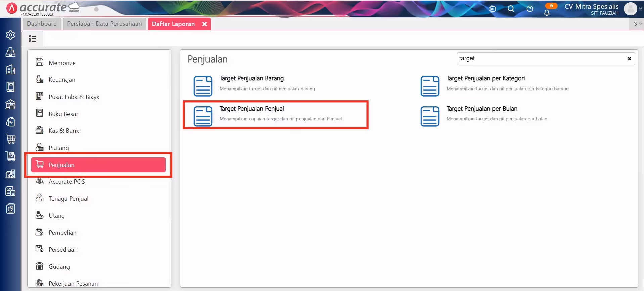
Task: Switch to the Dashboard tab
Action: coord(42,24)
